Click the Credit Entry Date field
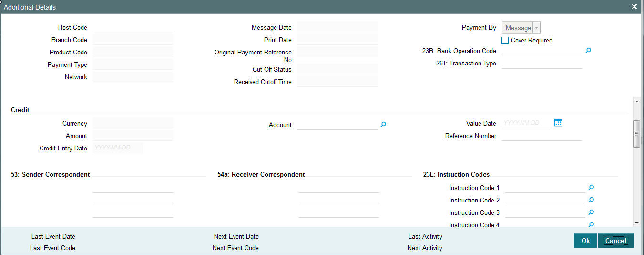The image size is (644, 255). [x=118, y=148]
